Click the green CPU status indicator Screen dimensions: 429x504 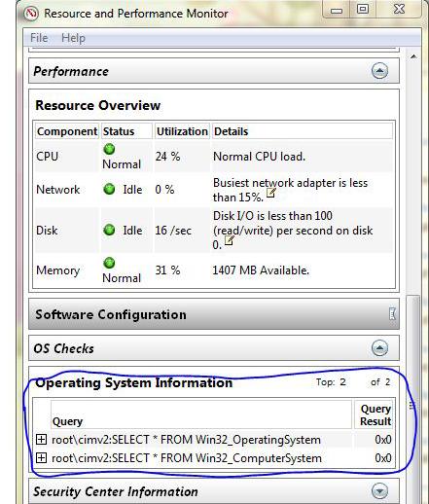[x=109, y=149]
